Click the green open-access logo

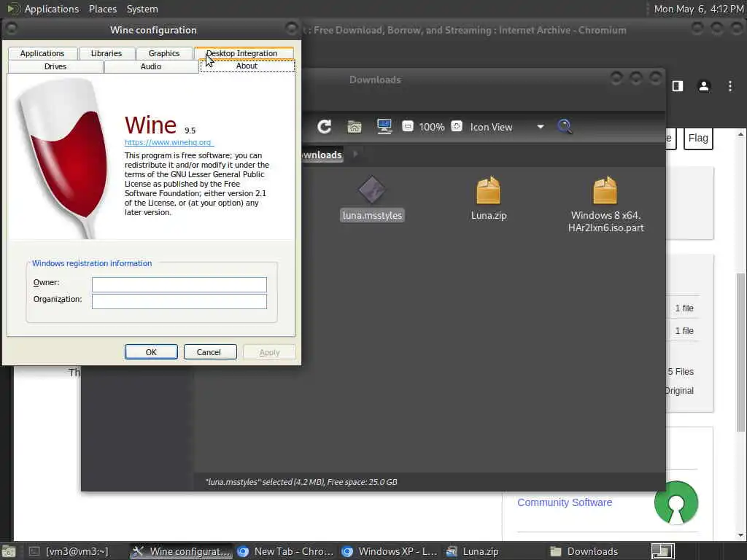coord(676,503)
